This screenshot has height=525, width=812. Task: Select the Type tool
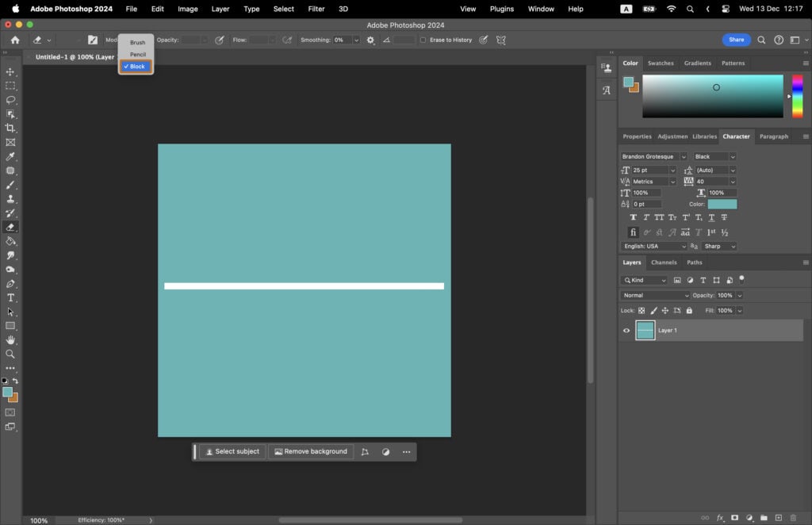[10, 297]
